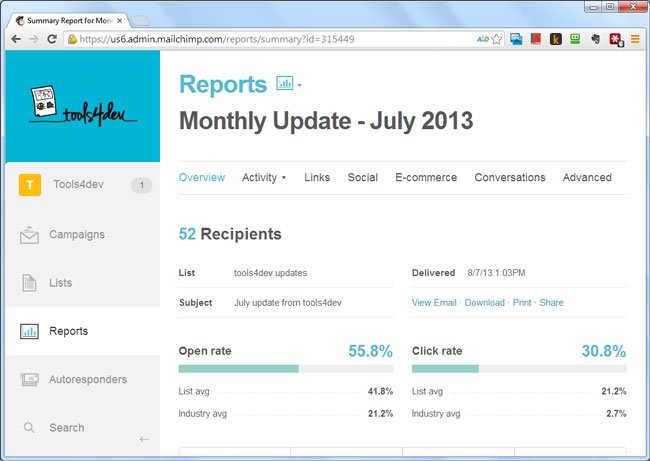
Task: Click the Lists document icon
Action: click(x=29, y=283)
